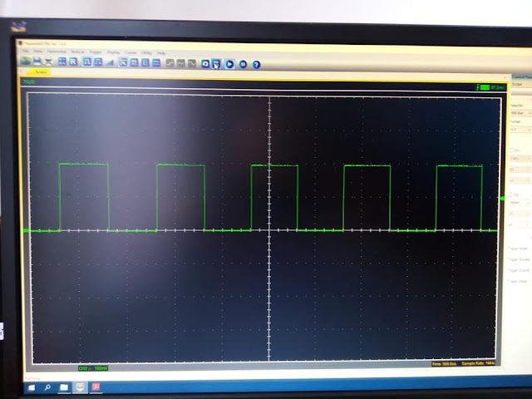Click the red PDF reader taskbar icon
The width and height of the screenshot is (532, 399).
pyautogui.click(x=96, y=387)
